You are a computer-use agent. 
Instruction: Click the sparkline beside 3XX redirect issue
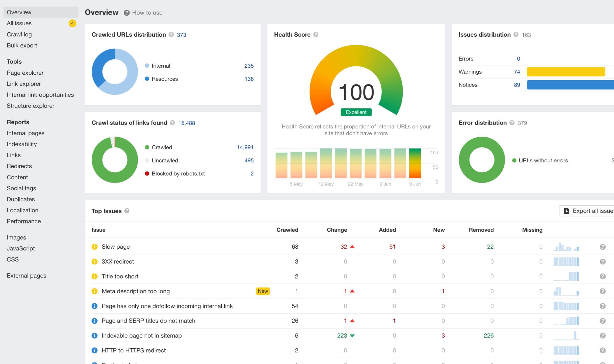click(566, 262)
